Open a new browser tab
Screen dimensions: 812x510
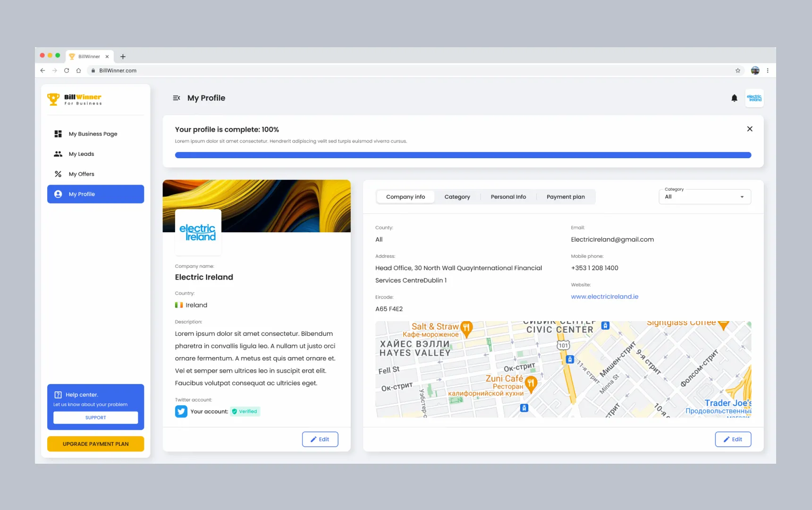click(x=123, y=57)
